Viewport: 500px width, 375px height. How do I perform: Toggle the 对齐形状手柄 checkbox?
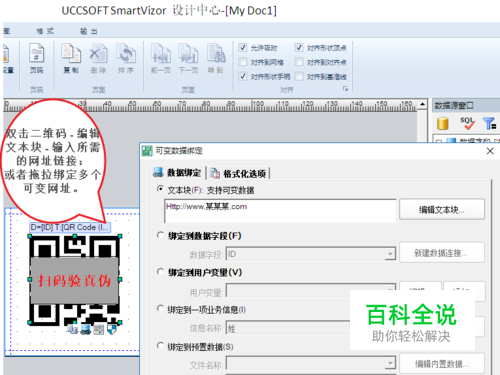243,76
